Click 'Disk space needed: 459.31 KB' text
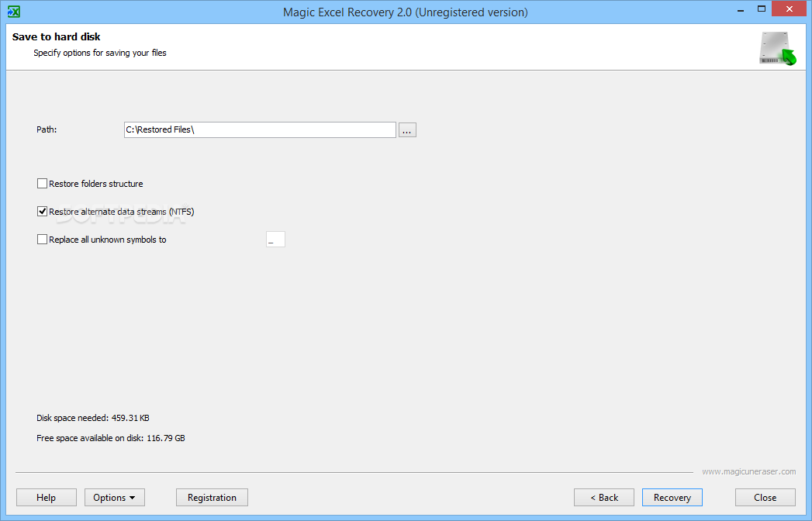 pyautogui.click(x=93, y=417)
